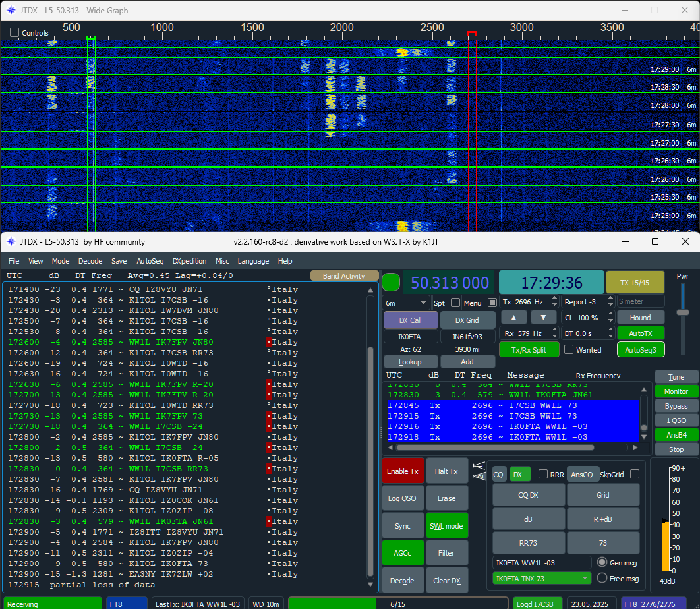Click the red Tx frequency marker on Wide Graph scale
This screenshot has height=609, width=700.
pyautogui.click(x=472, y=34)
